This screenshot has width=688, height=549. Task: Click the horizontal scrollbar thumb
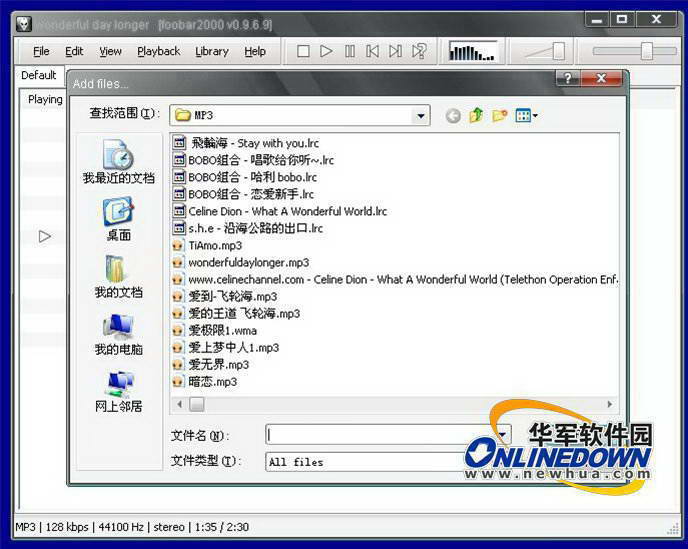click(197, 404)
